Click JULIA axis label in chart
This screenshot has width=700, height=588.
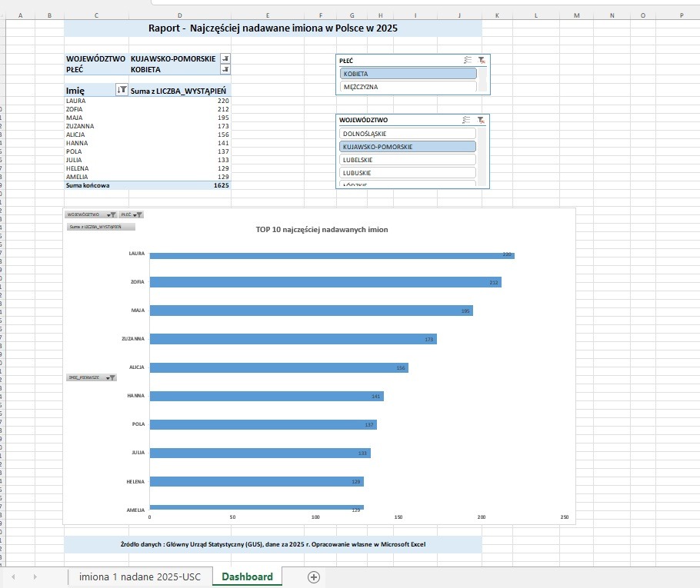(138, 453)
